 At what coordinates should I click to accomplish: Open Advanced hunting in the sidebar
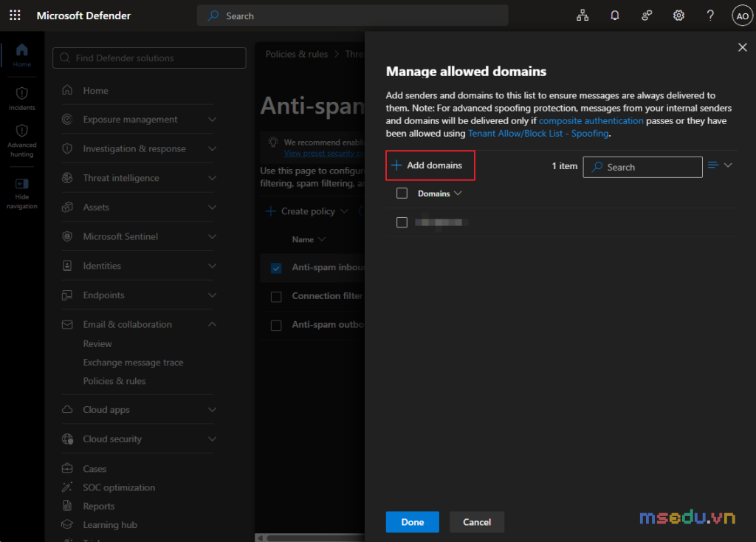point(21,141)
